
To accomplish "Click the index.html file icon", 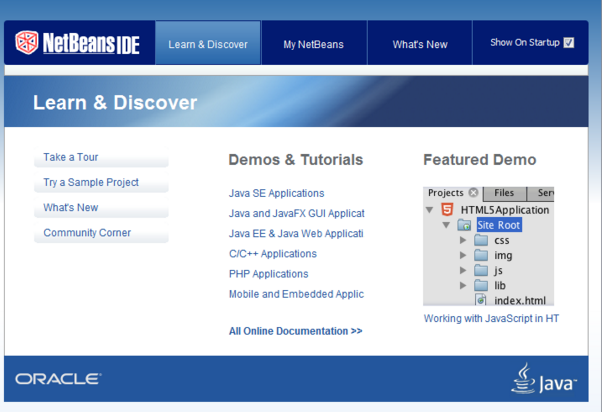I will 481,300.
